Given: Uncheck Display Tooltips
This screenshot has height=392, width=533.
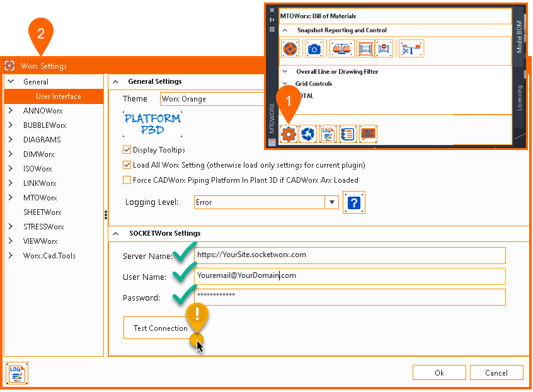Looking at the screenshot, I should [127, 149].
